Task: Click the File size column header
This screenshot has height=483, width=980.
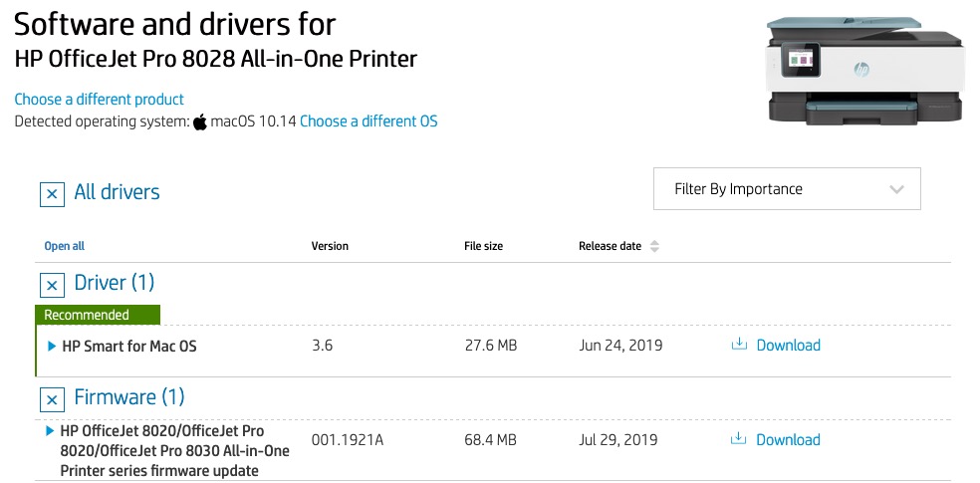Action: [x=483, y=246]
